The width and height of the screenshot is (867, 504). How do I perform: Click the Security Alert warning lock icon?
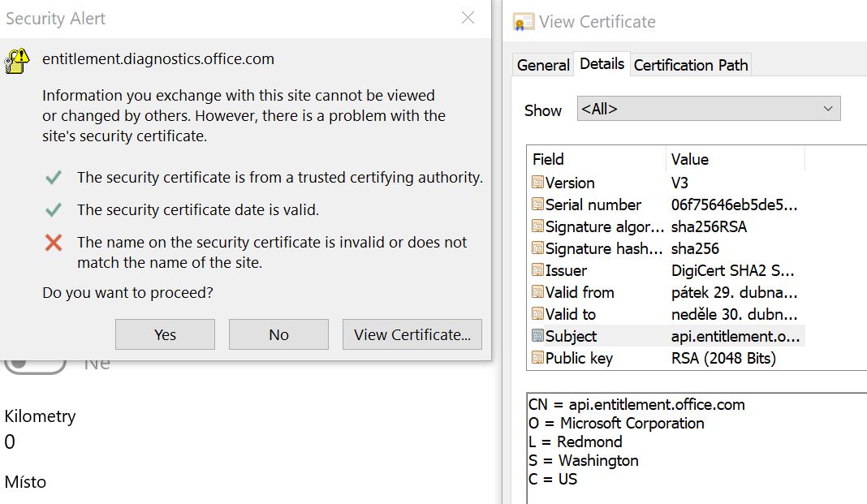[17, 61]
